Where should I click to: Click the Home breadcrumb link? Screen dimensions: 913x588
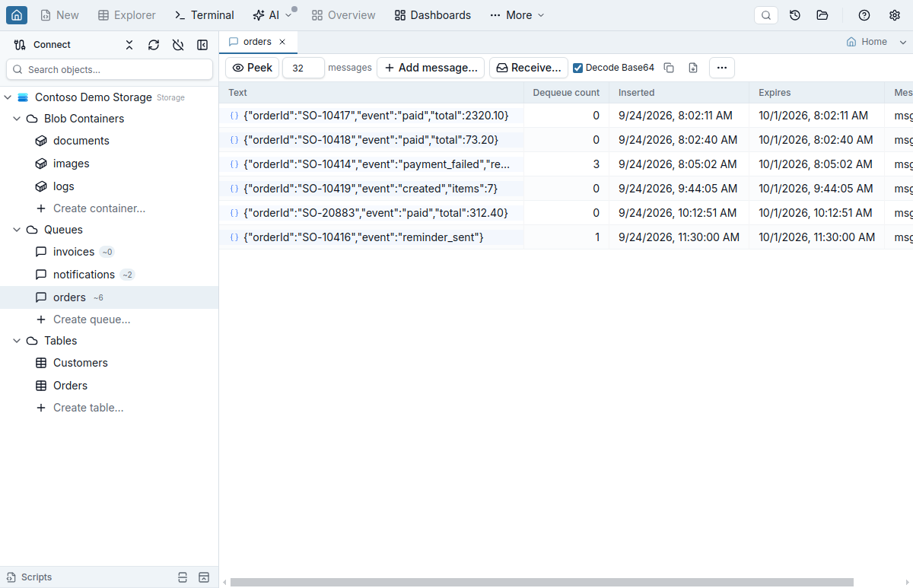pyautogui.click(x=867, y=42)
